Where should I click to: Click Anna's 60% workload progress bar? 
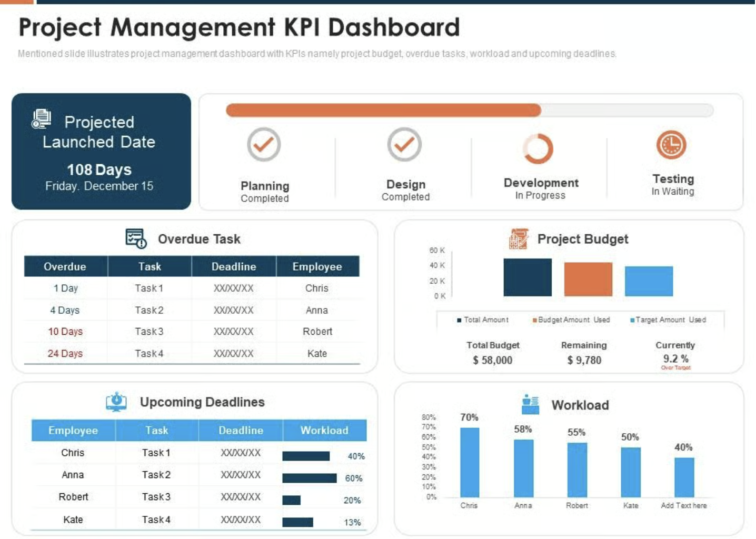tap(309, 478)
